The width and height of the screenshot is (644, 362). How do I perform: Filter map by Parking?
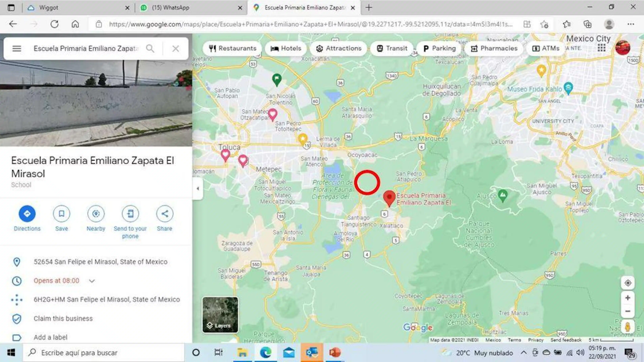(440, 48)
